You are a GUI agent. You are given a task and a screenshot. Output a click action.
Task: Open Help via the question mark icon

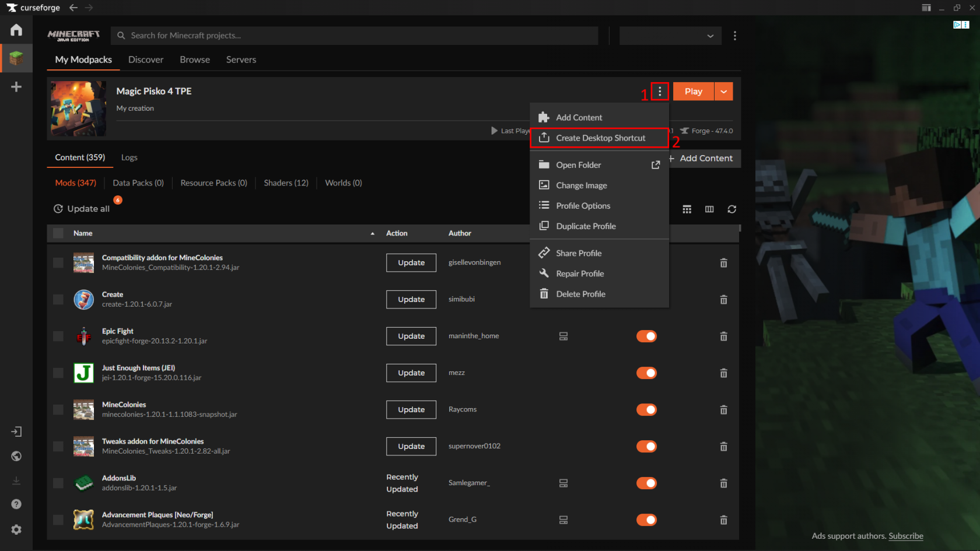[x=16, y=504]
